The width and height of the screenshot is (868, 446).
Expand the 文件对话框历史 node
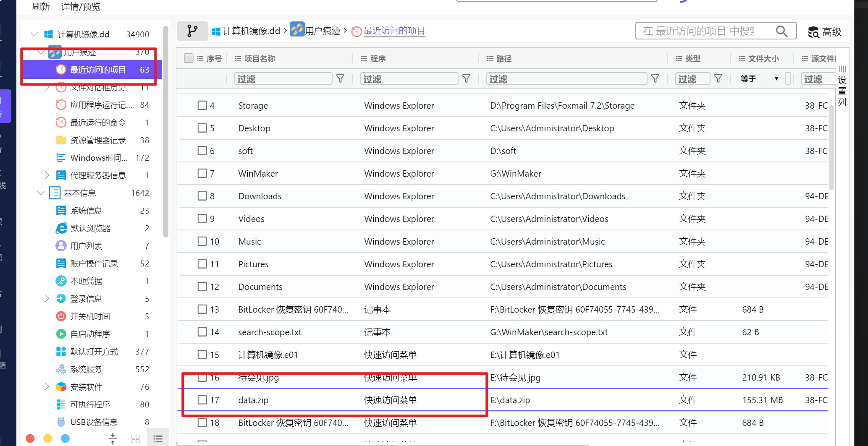coord(47,88)
